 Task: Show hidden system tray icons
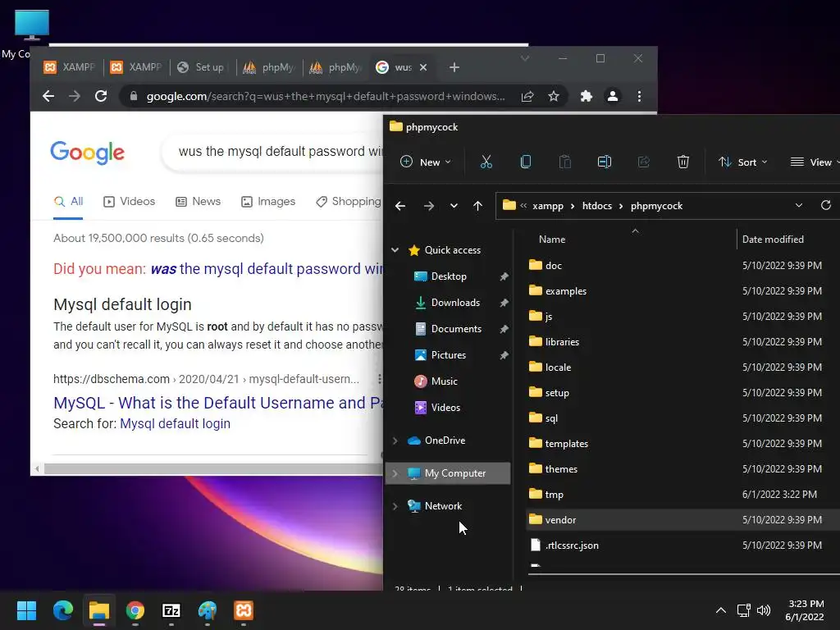(721, 610)
